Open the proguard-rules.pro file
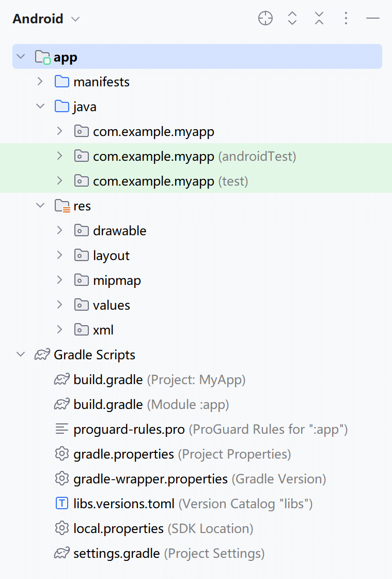The height and width of the screenshot is (579, 392). click(x=129, y=430)
